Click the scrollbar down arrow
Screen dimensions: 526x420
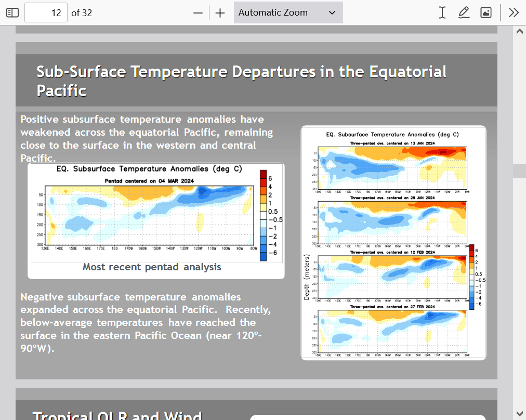point(520,413)
